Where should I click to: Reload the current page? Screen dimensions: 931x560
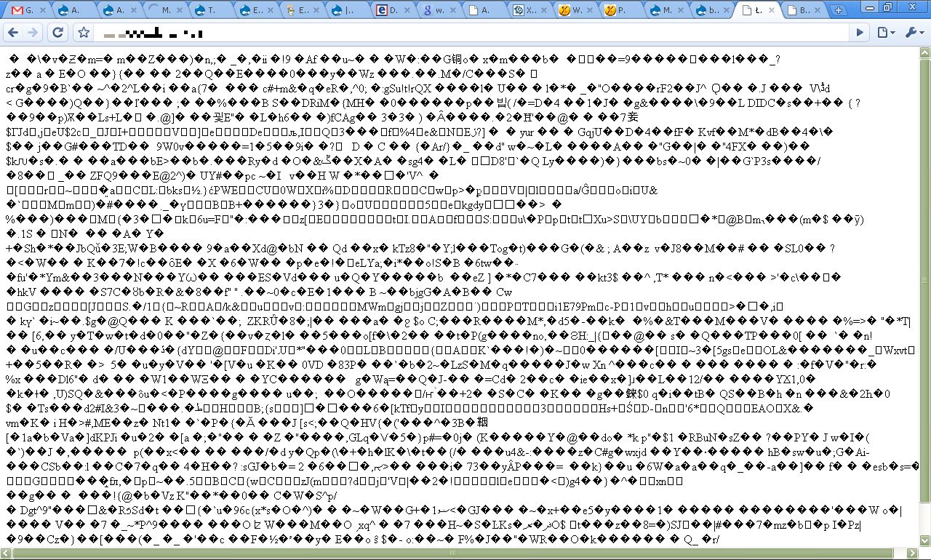[58, 33]
